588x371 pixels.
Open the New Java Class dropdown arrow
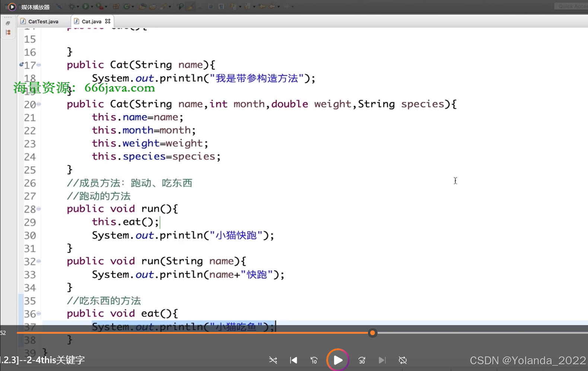pos(133,7)
